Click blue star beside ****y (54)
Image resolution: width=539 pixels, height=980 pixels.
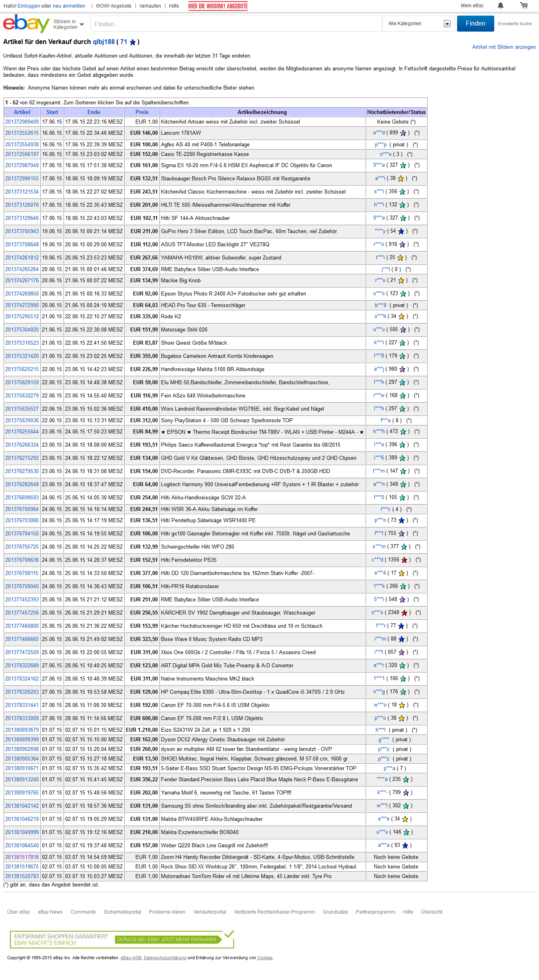click(x=401, y=232)
